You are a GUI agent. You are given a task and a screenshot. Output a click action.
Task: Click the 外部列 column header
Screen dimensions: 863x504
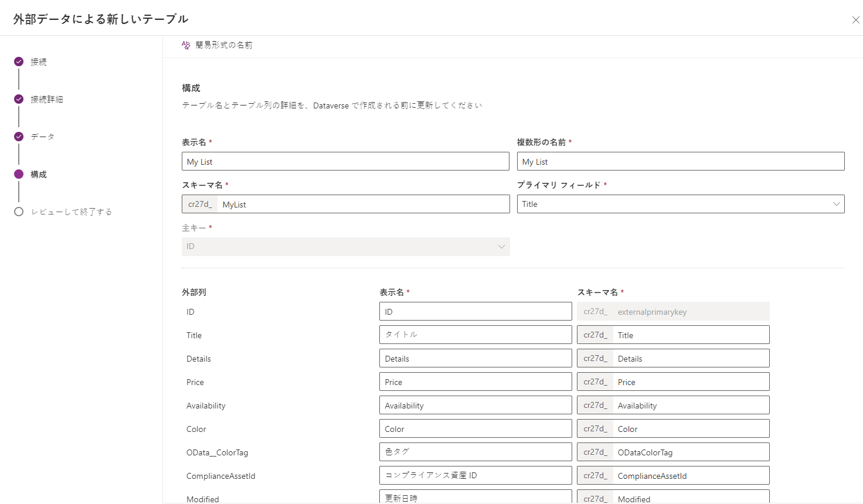pos(194,292)
